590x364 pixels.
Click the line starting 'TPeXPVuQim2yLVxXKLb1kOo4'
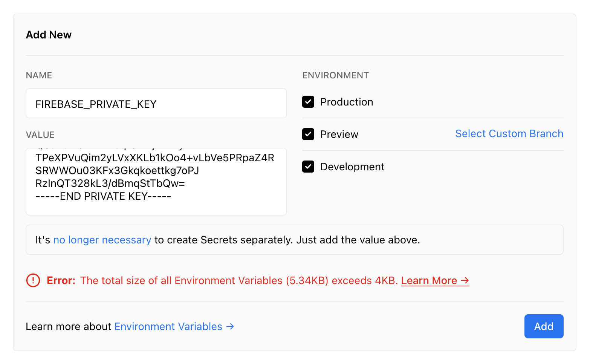(155, 158)
